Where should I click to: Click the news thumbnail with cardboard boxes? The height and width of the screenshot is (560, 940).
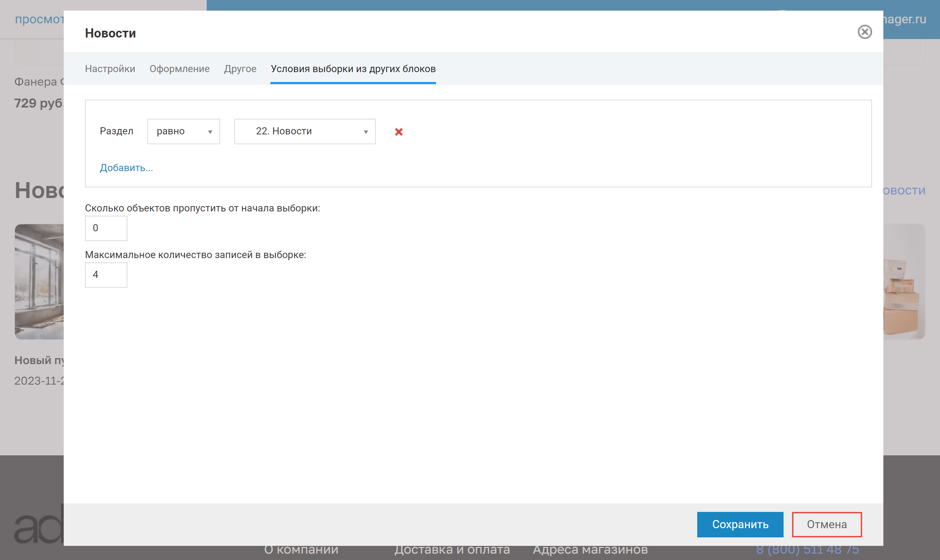point(904,281)
